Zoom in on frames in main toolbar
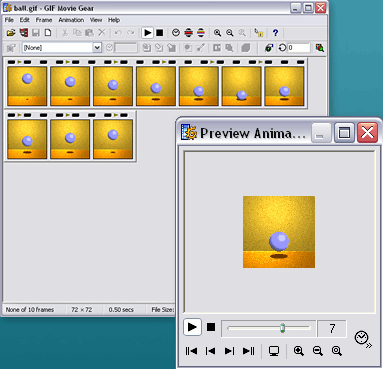383x369 pixels. [217, 33]
